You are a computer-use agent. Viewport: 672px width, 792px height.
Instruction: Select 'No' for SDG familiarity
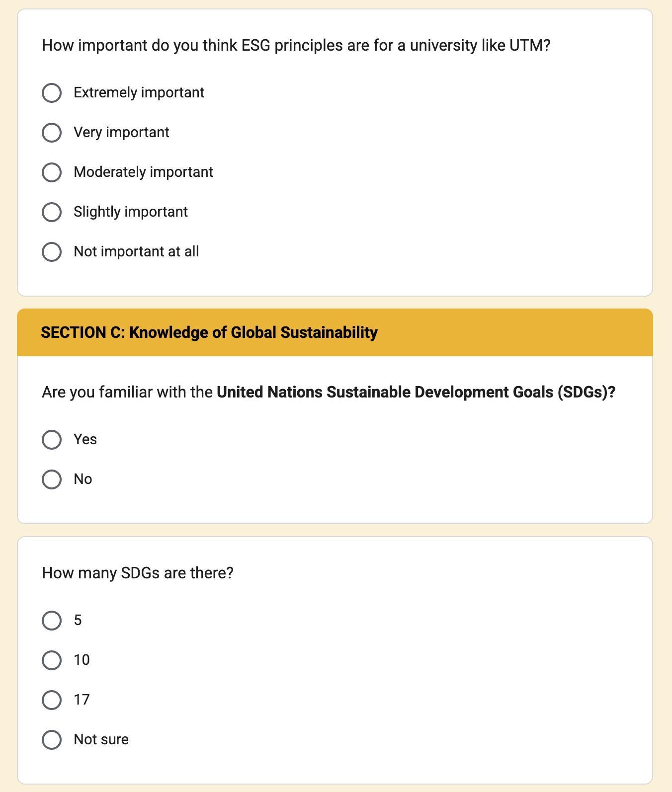click(52, 479)
